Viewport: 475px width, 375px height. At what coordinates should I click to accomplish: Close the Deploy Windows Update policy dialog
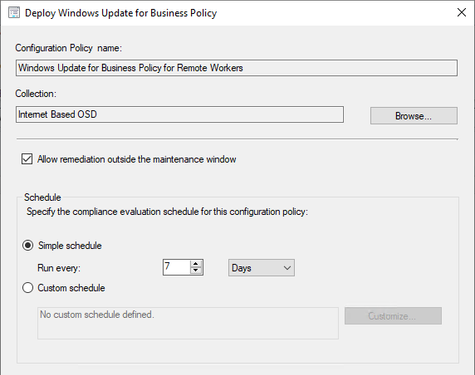[461, 13]
